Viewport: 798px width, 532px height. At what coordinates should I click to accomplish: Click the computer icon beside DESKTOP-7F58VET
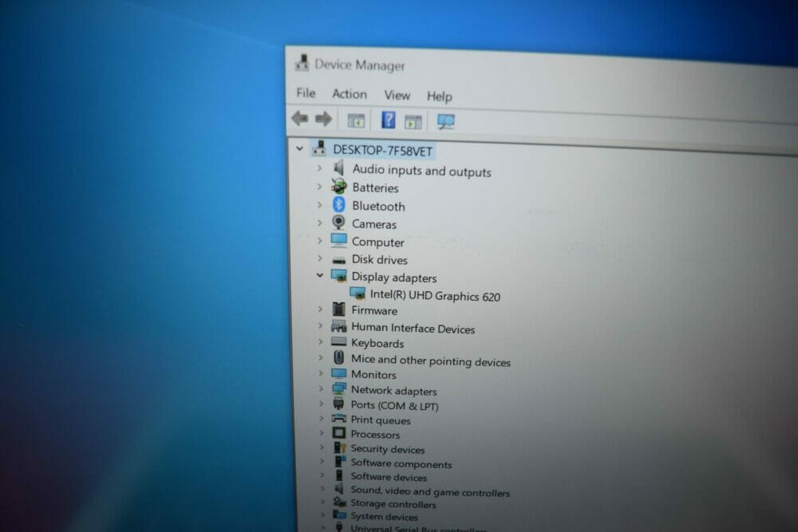[319, 148]
